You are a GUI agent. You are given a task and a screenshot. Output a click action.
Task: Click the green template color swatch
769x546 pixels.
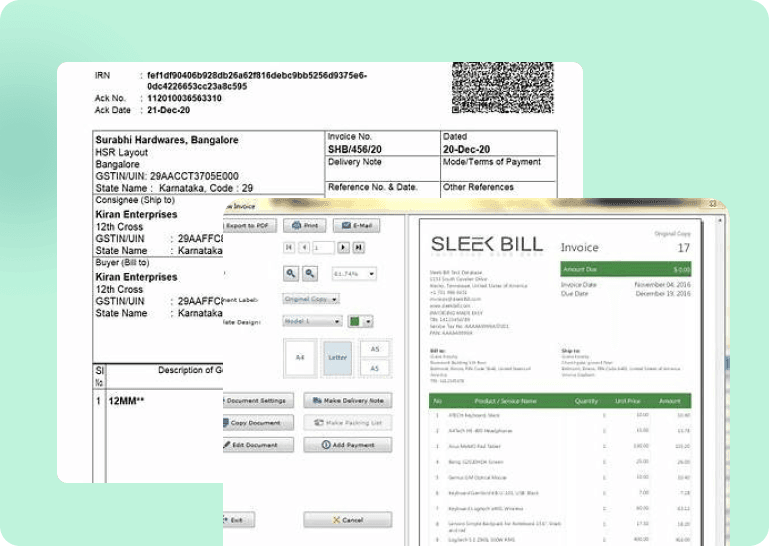[355, 321]
